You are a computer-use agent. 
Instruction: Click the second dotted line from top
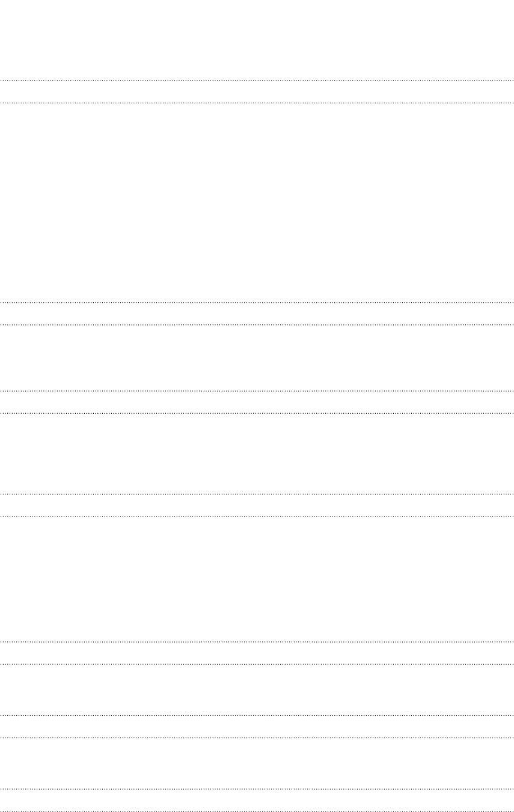point(257,103)
